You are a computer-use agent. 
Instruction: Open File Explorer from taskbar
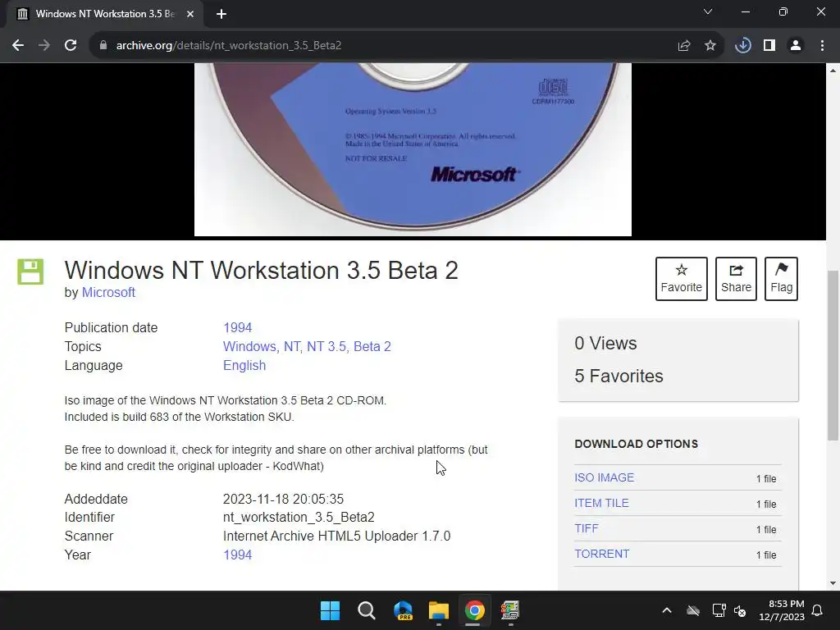coord(438,610)
